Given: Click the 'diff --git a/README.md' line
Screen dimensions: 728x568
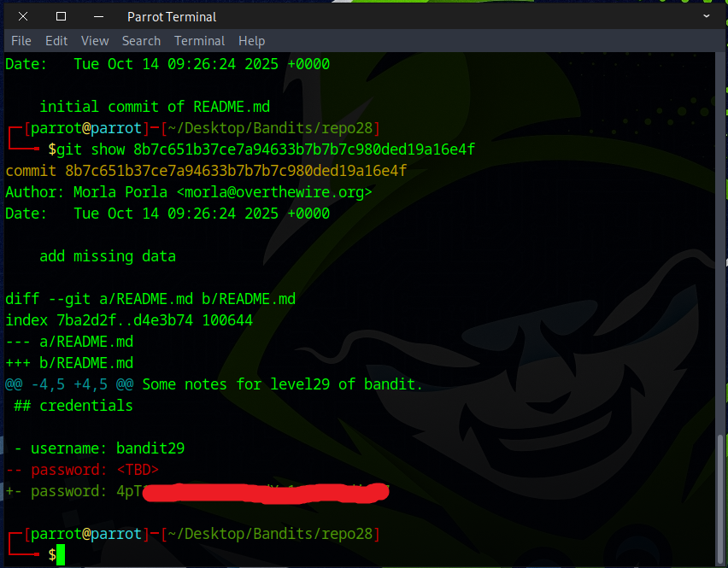Looking at the screenshot, I should [x=150, y=299].
